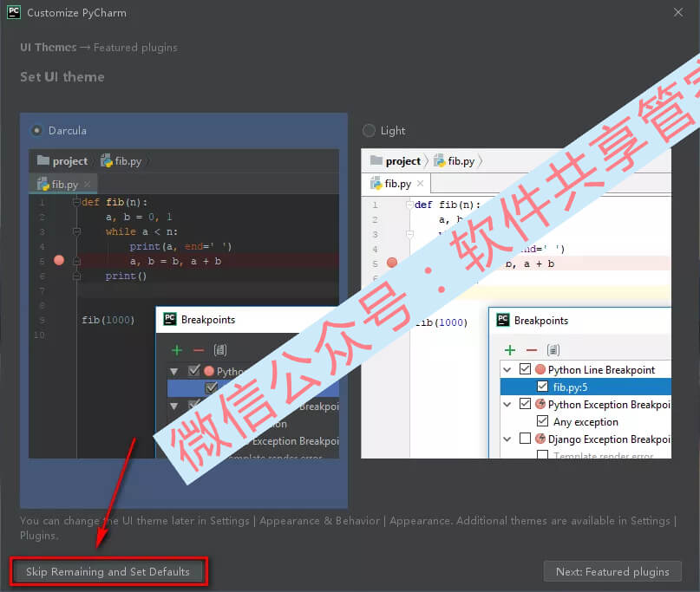Screen dimensions: 700x592
Task: Close fib.py tab in Darcula preview
Action: [x=87, y=184]
